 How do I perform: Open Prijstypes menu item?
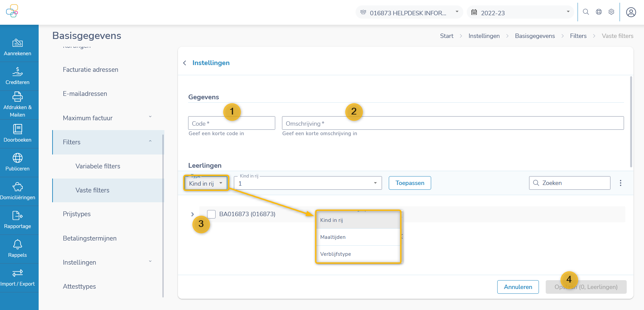click(77, 214)
